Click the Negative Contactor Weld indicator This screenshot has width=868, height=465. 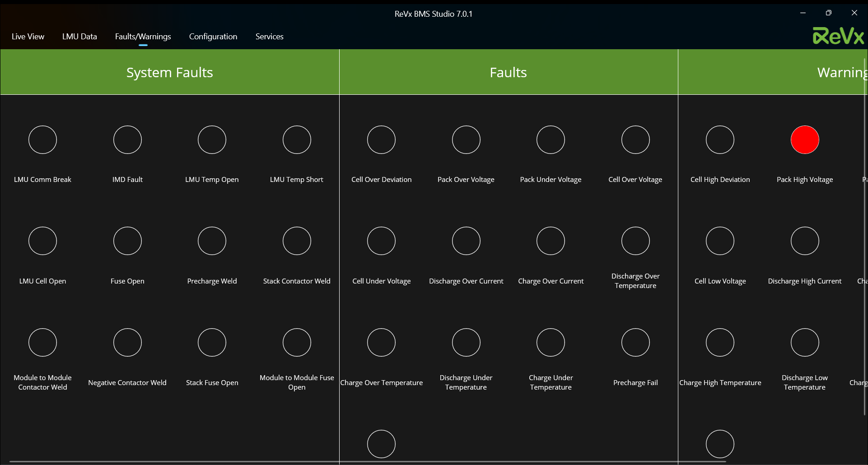(x=127, y=343)
